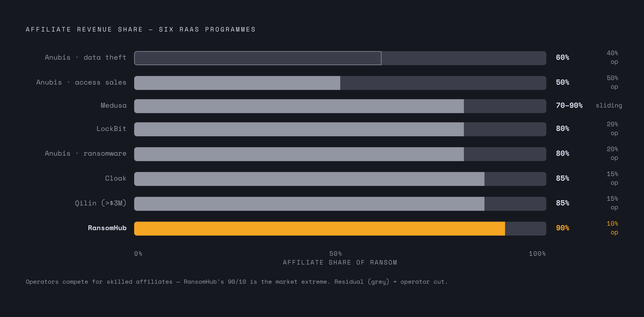Screen dimensions: 644x317
Task: Click the chart title 'AFFILIATE REVENUE SHARE — SIX RAAS PROGRAMMES'
Action: pyautogui.click(x=141, y=30)
